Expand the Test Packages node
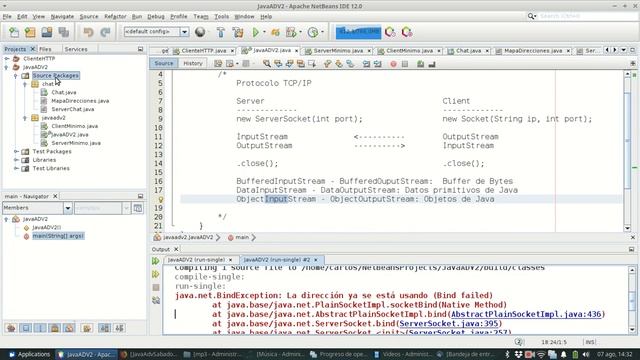 (16, 151)
